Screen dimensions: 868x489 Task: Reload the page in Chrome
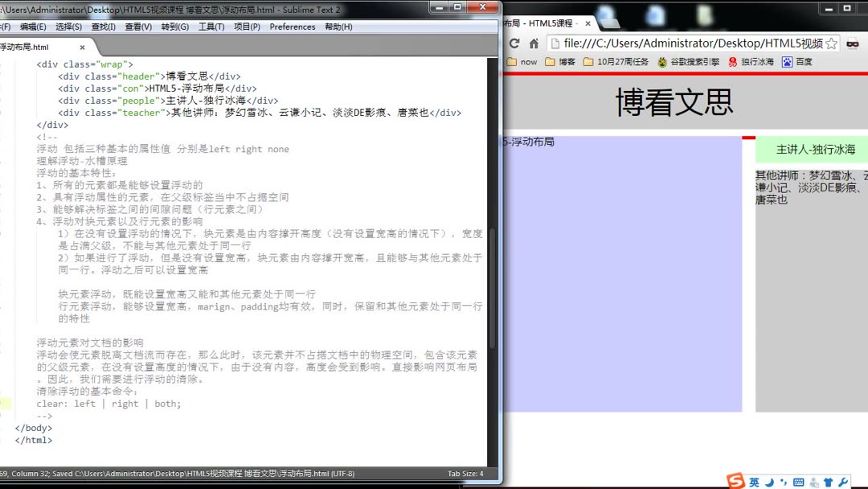click(515, 42)
